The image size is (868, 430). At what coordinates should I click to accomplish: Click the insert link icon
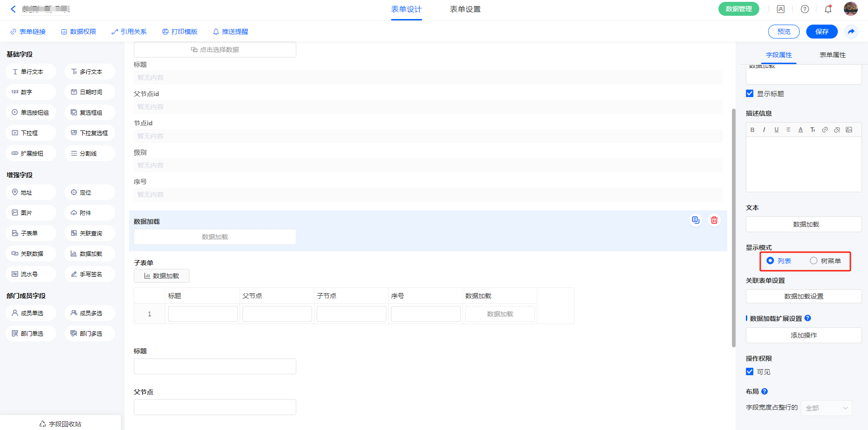click(825, 130)
